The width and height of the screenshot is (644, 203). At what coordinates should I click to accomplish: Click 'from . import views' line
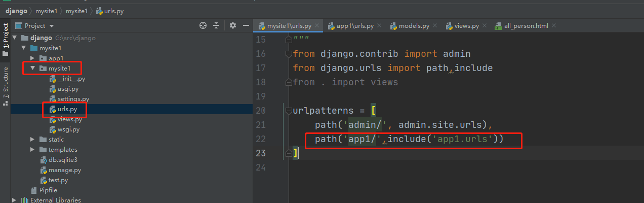pos(345,82)
